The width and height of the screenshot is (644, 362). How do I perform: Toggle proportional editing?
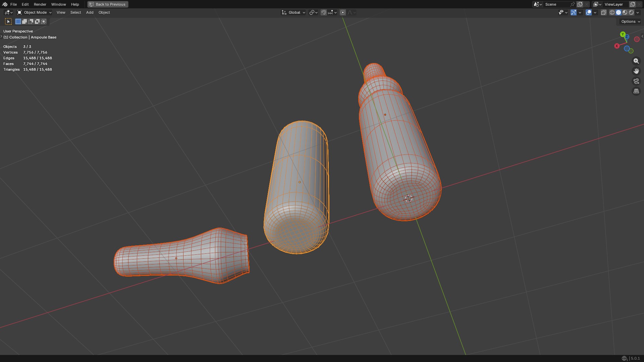342,12
